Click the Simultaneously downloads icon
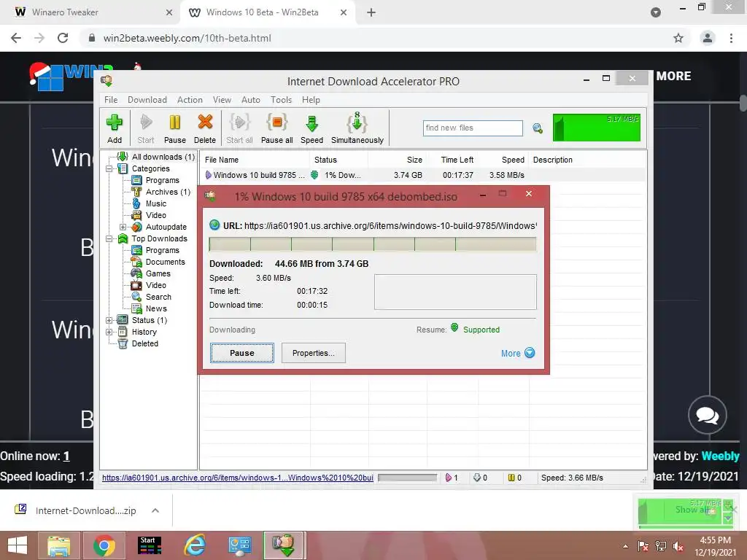Screen dimensions: 747x560 pyautogui.click(x=357, y=128)
